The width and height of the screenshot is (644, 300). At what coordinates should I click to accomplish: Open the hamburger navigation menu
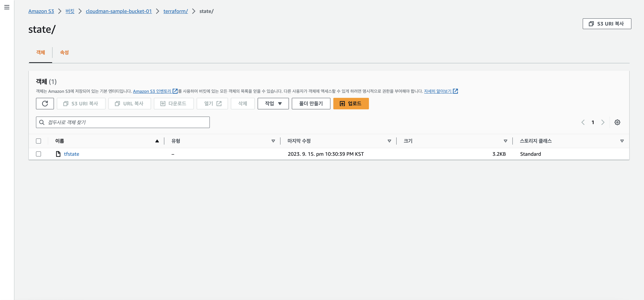click(x=7, y=7)
